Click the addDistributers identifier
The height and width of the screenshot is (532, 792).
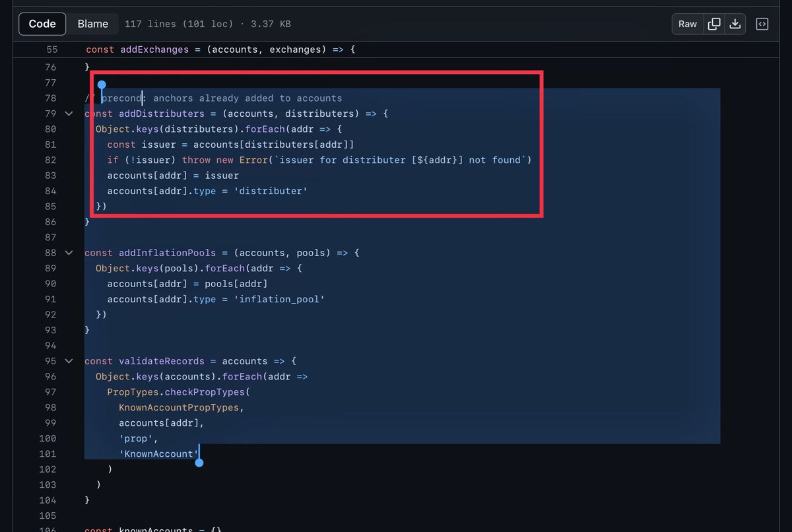[x=162, y=114]
